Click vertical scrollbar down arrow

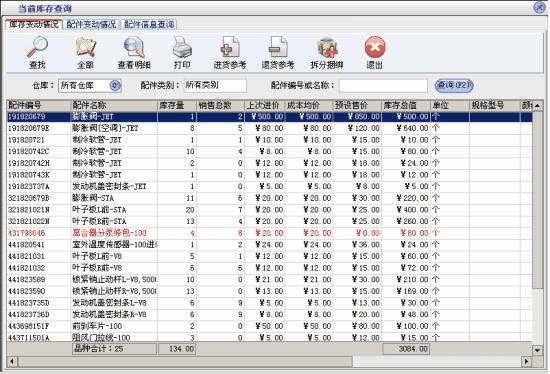click(x=537, y=350)
